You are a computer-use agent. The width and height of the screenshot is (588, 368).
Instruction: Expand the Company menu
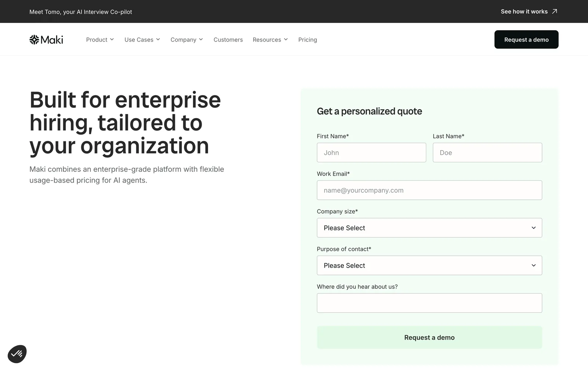coord(187,40)
